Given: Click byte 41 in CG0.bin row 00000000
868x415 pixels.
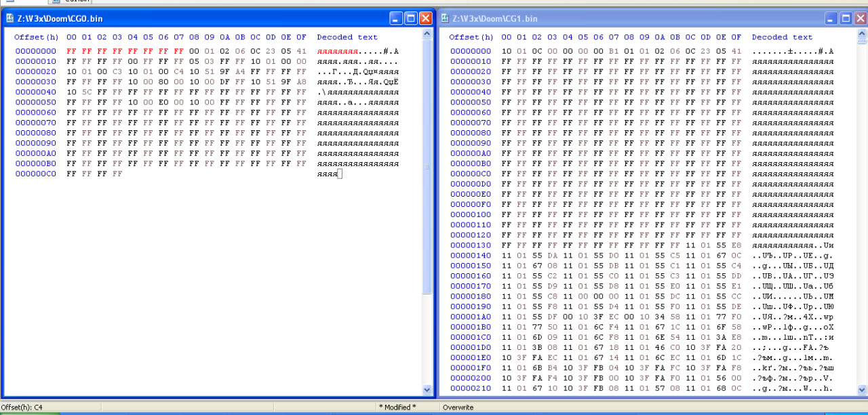Looking at the screenshot, I should (x=302, y=51).
